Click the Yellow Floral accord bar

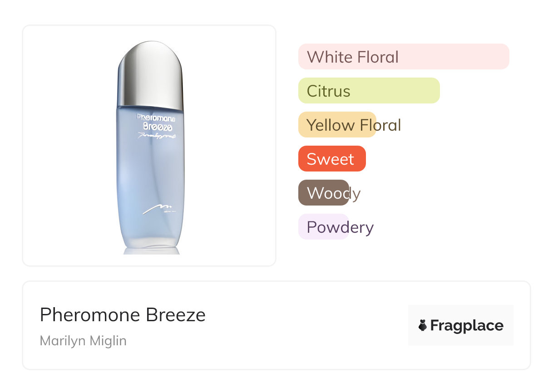(337, 125)
